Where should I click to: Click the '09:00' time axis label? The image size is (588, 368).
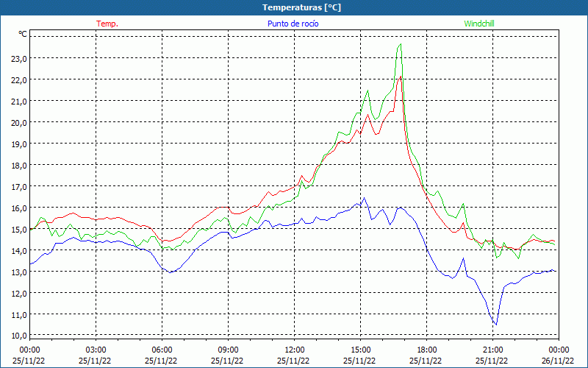click(x=228, y=350)
